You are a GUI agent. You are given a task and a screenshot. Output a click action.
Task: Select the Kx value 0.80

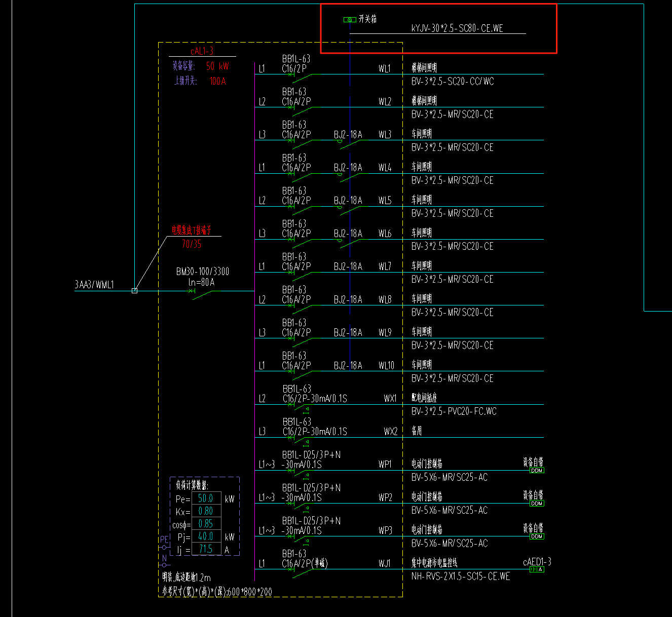click(206, 511)
